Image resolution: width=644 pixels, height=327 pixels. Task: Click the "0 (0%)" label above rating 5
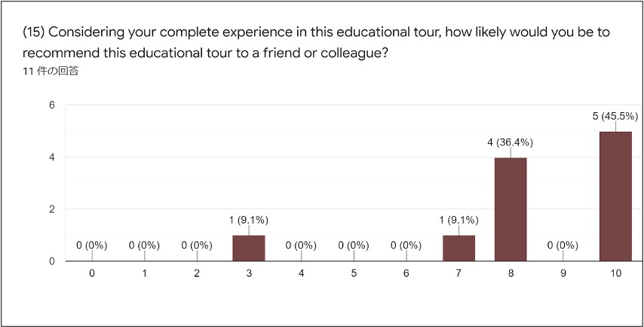coord(354,245)
